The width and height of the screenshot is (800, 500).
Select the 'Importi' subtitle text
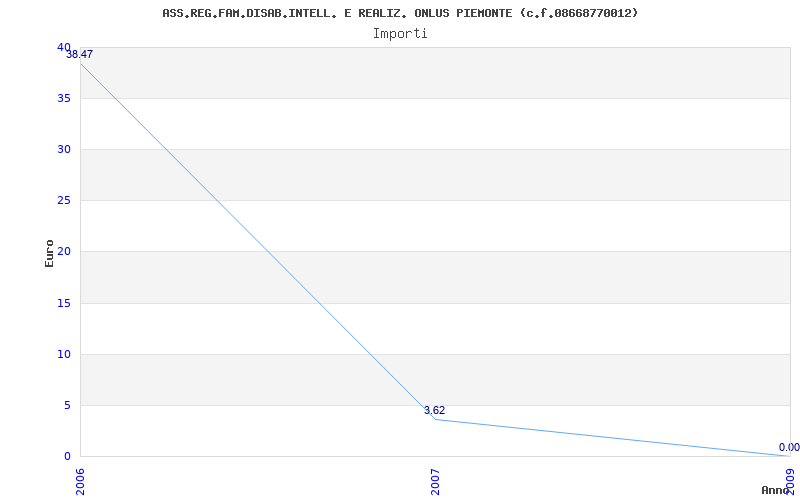pyautogui.click(x=400, y=34)
